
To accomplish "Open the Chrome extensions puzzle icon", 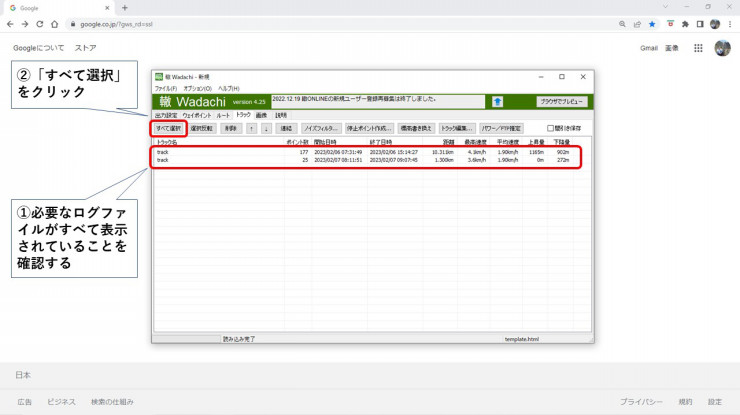I will [x=685, y=24].
